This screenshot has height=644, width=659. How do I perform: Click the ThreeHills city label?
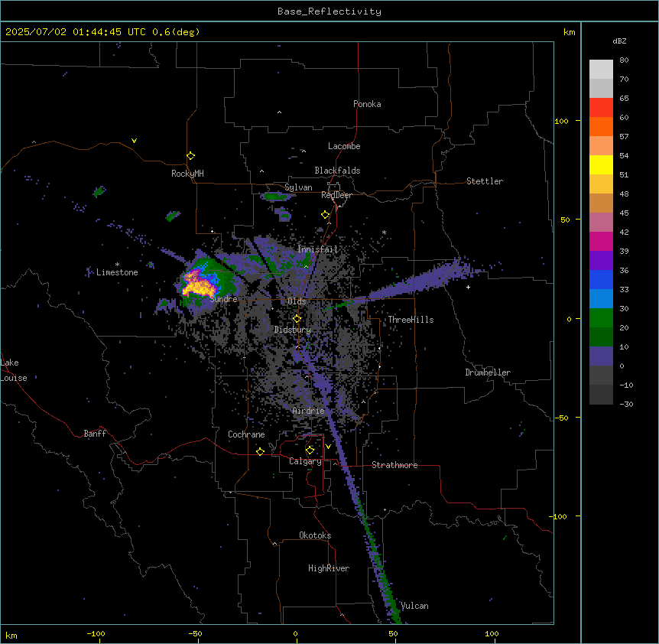(x=411, y=320)
